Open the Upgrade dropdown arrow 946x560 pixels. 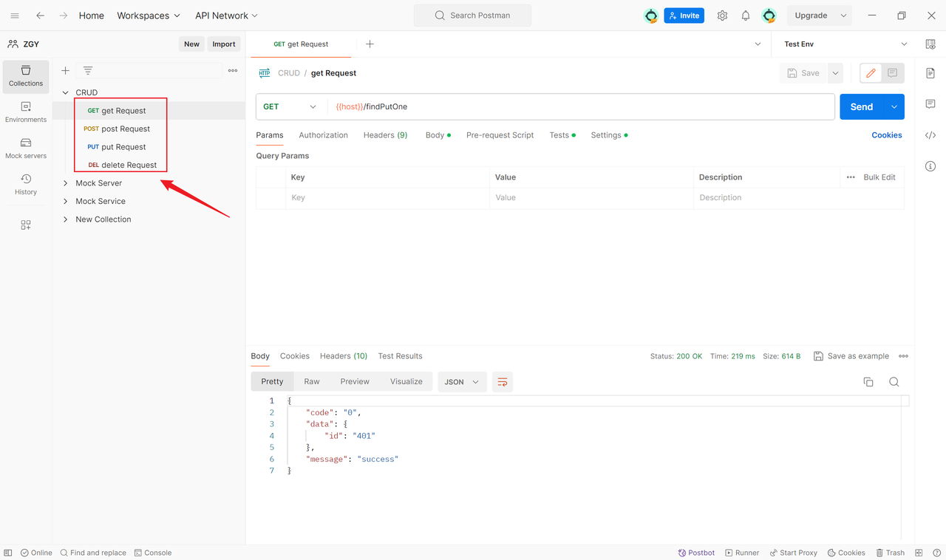pyautogui.click(x=843, y=16)
